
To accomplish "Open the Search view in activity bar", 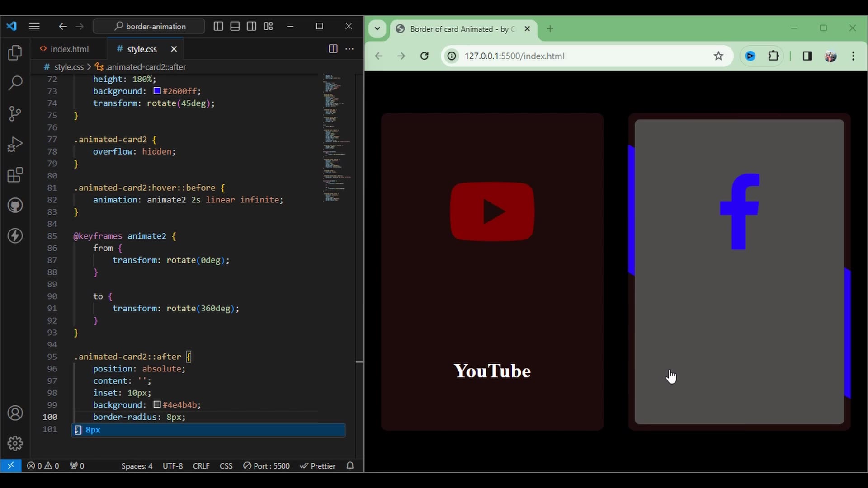I will [15, 83].
